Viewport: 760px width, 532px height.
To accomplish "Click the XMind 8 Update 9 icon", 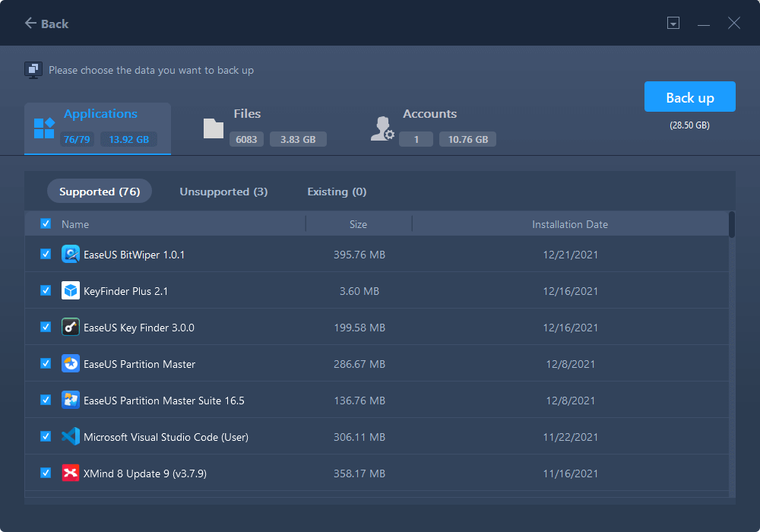I will click(x=71, y=473).
